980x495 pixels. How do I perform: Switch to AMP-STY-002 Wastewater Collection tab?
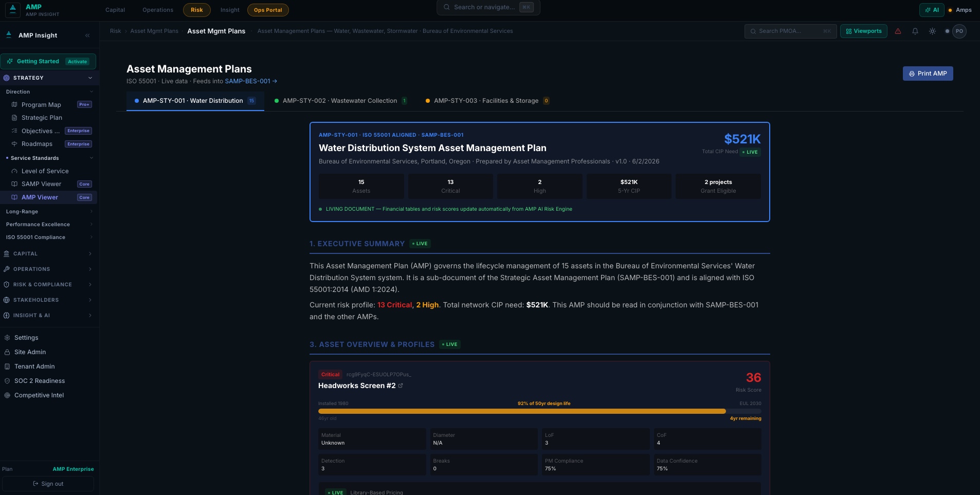(341, 101)
